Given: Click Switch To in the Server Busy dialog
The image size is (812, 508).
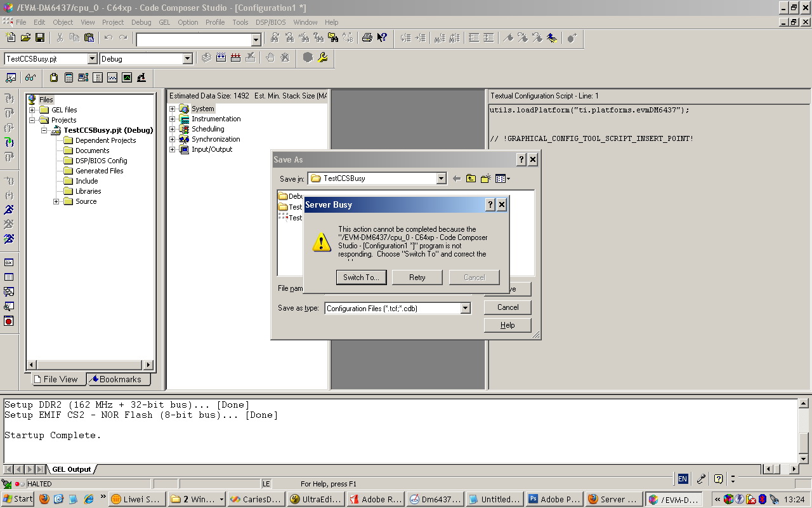Looking at the screenshot, I should click(361, 277).
